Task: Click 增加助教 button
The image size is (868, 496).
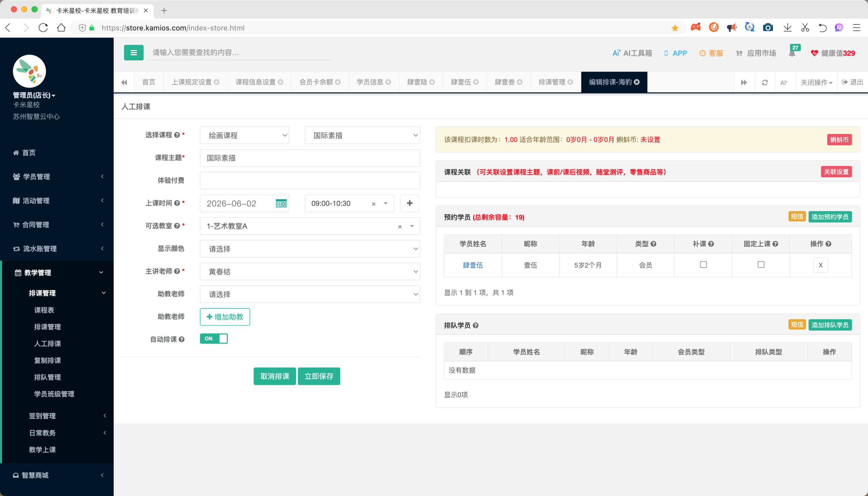Action: 225,317
